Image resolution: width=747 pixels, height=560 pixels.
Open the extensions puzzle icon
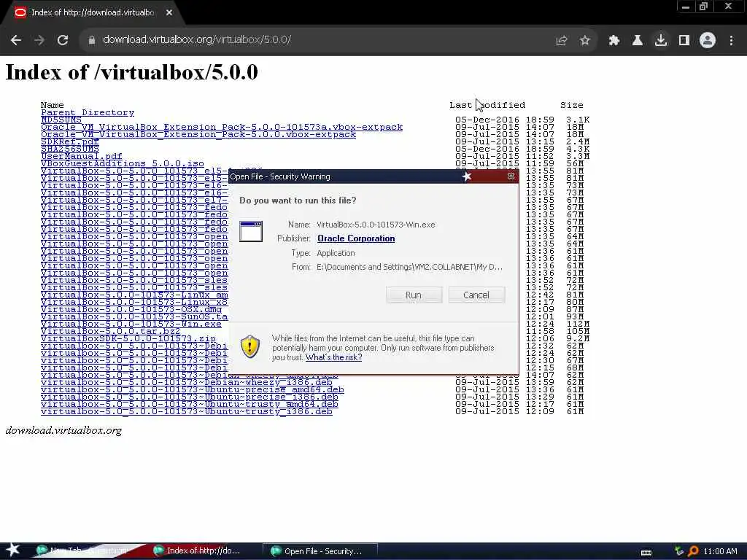614,41
